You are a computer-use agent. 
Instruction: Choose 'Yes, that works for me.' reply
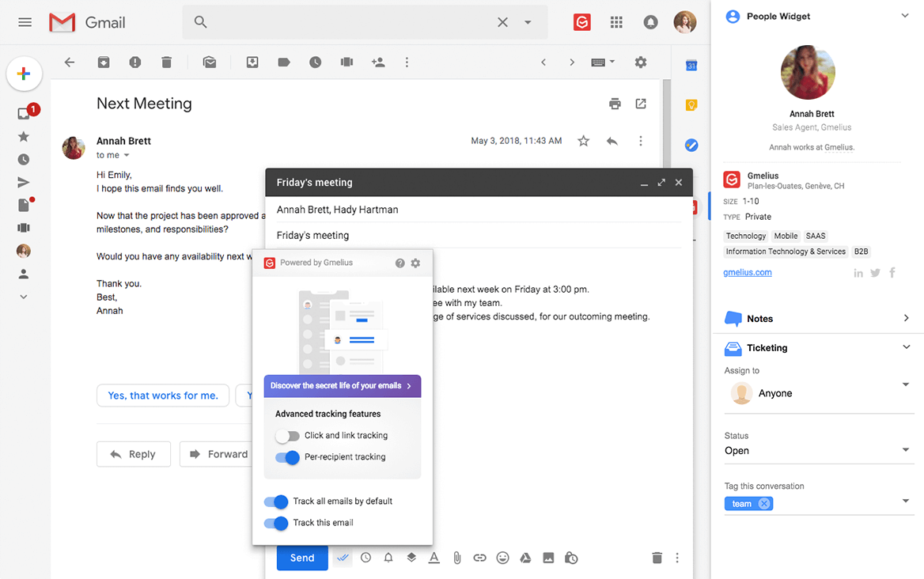point(163,395)
